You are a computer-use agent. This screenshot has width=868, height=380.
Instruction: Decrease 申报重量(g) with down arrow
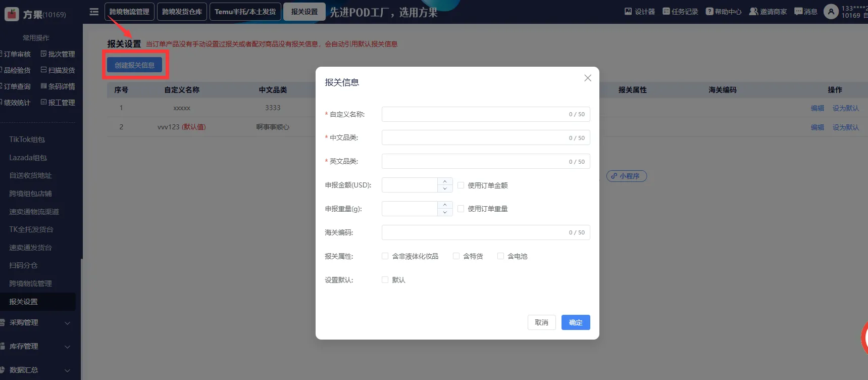445,212
